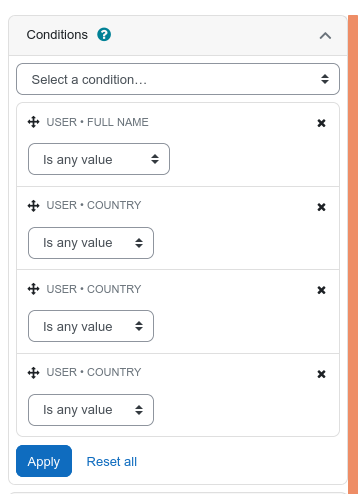Viewport: 364px width, 494px height.
Task: Click the move handle for the Full name condition
Action: pyautogui.click(x=33, y=122)
